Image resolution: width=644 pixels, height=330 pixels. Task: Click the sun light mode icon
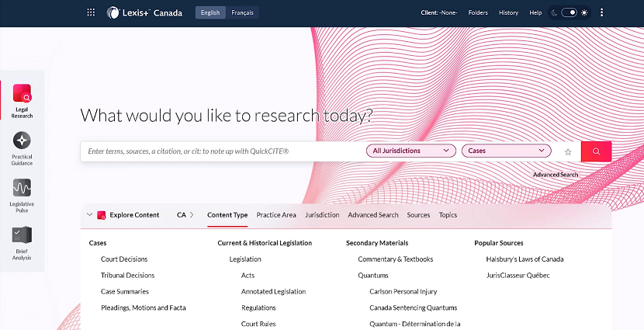584,12
